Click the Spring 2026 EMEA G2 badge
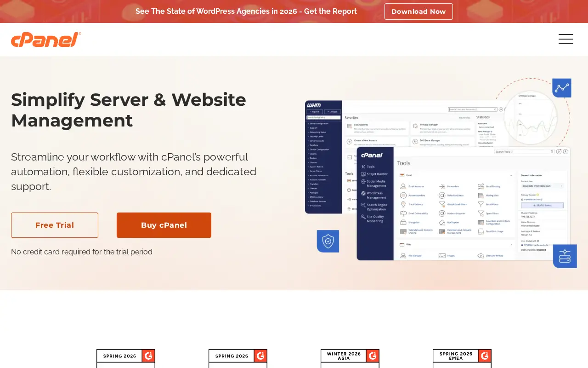Screen dimensions: 588x368 [x=462, y=358]
